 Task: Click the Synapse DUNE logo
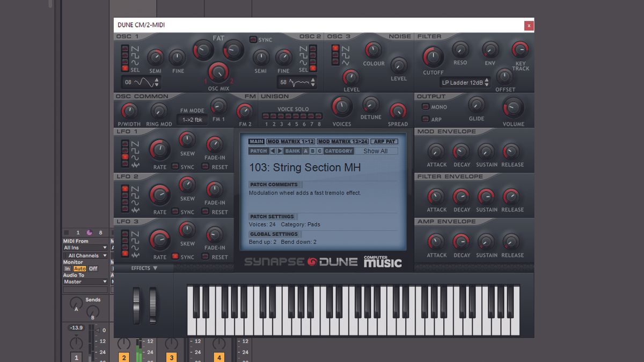click(301, 261)
